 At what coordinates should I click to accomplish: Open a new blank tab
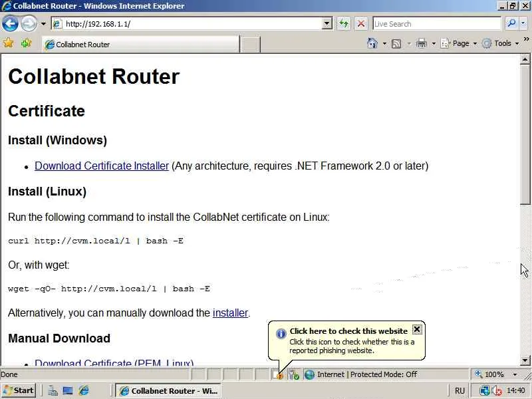pos(250,45)
